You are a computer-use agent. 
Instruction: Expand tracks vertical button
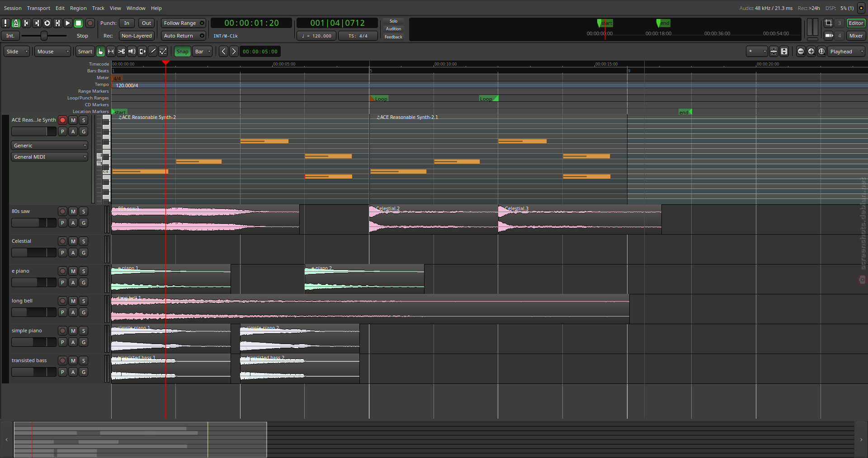[784, 52]
